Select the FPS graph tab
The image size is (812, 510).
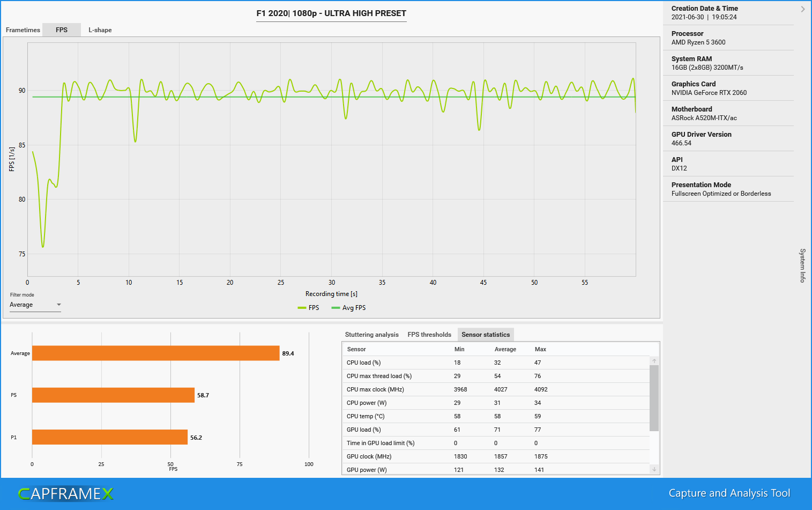(62, 30)
